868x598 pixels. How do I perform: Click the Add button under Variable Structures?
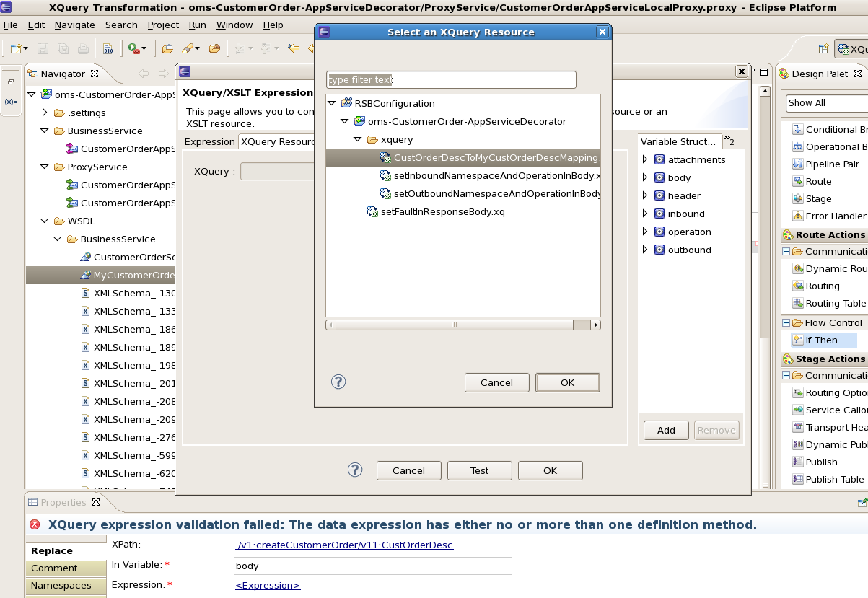pos(666,430)
